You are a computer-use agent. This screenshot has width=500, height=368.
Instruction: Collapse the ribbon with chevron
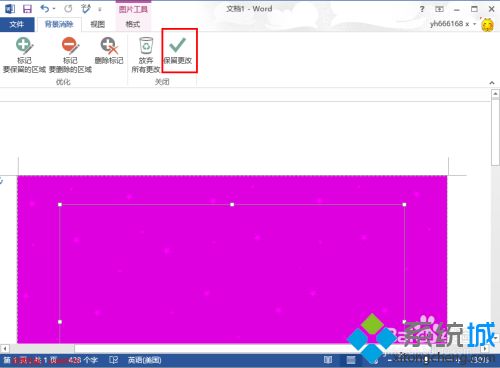pos(492,83)
